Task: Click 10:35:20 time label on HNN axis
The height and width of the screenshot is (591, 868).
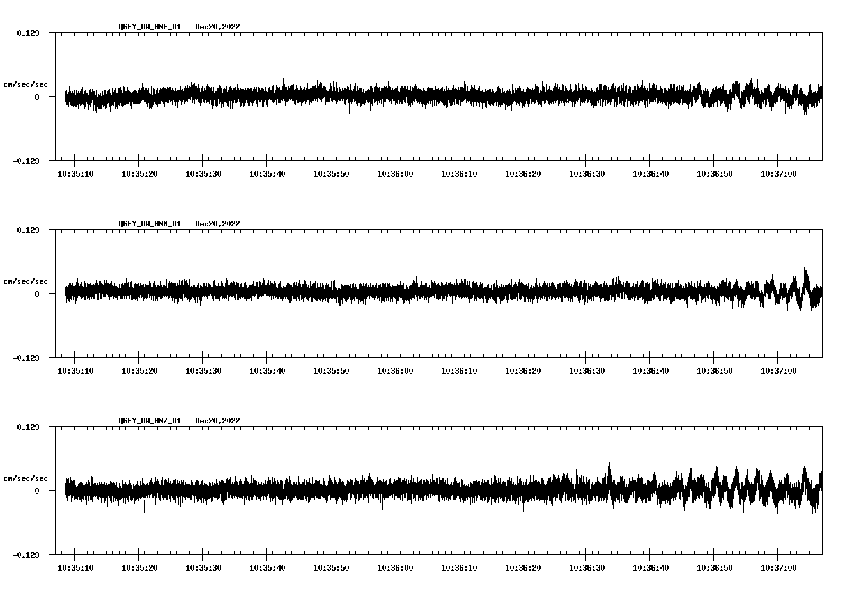Action: coord(139,371)
